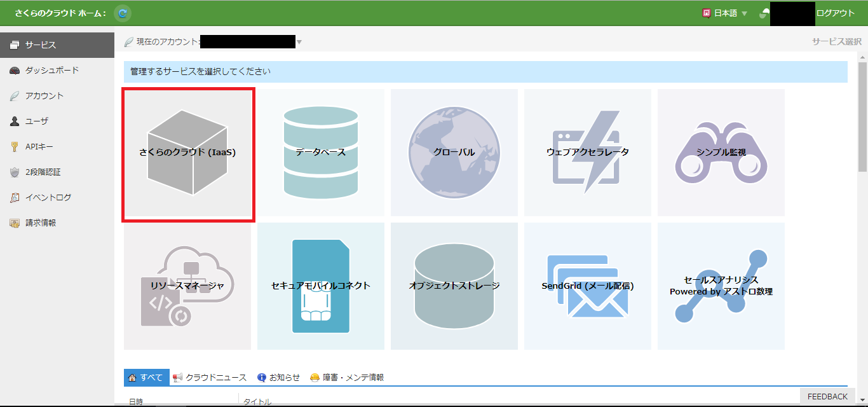Click the タイトル column header
The width and height of the screenshot is (868, 407).
pos(257,402)
